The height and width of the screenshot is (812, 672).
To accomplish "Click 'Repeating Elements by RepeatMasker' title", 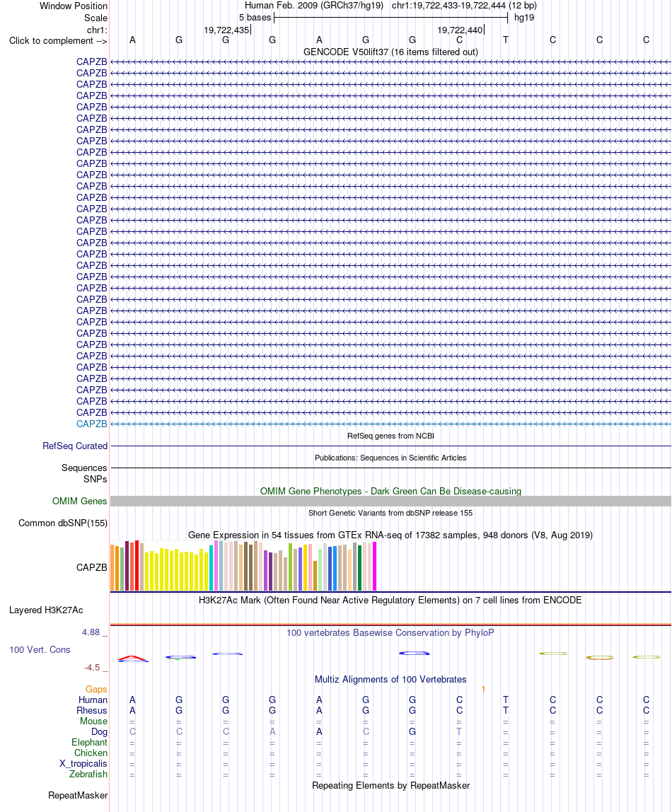I will [x=390, y=786].
